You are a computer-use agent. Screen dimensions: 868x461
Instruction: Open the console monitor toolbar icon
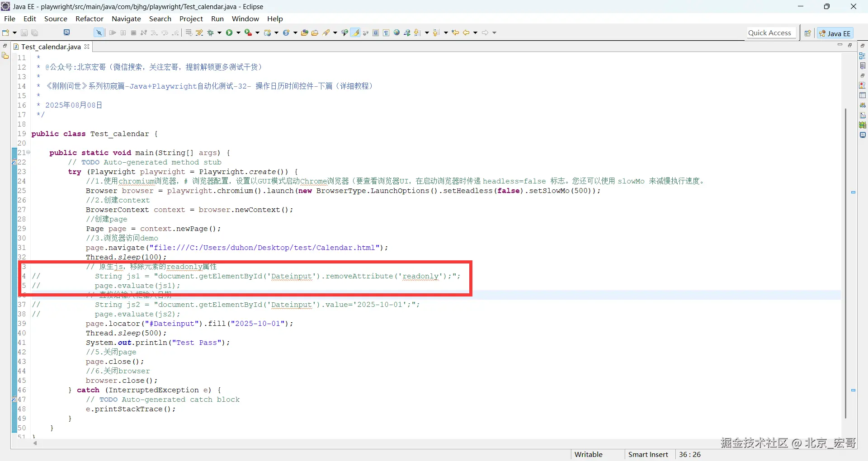(x=67, y=33)
